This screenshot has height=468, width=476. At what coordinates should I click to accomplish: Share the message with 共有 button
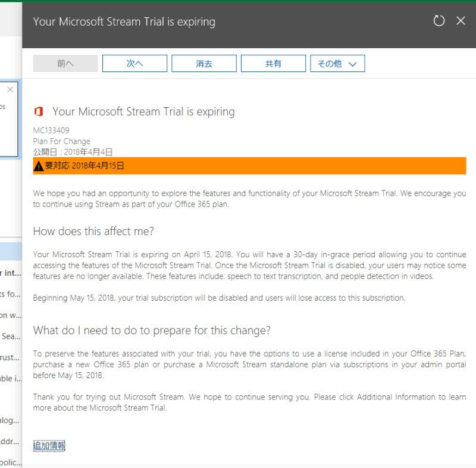273,64
